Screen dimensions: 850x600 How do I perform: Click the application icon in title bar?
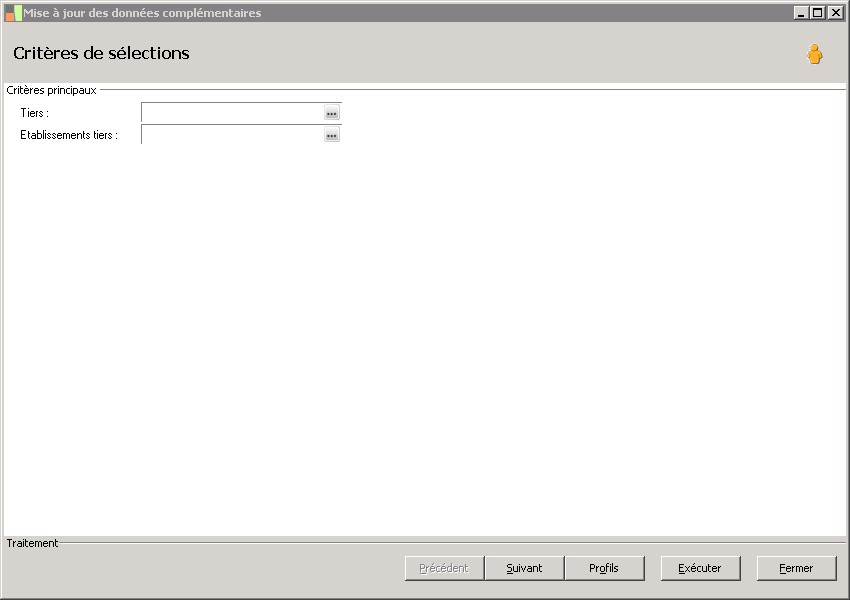[x=13, y=13]
